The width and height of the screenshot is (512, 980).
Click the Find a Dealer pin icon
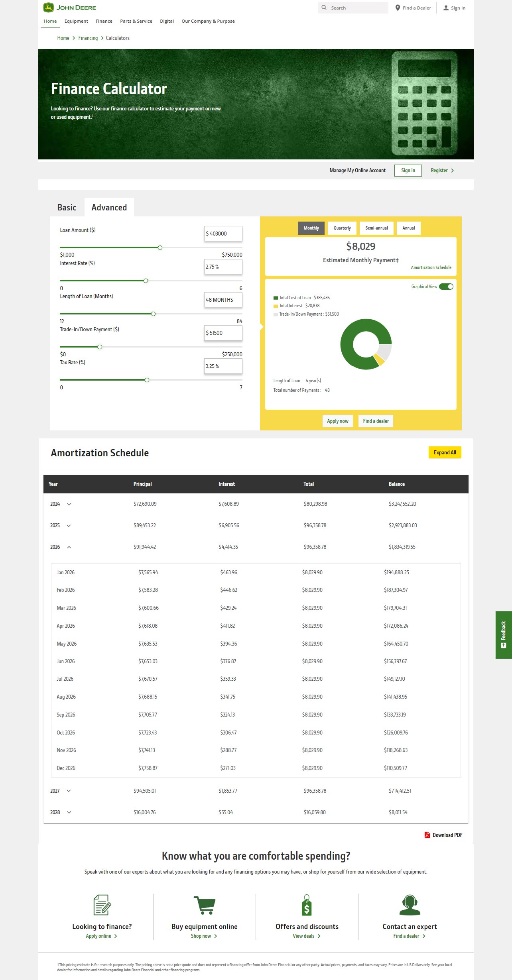(398, 8)
